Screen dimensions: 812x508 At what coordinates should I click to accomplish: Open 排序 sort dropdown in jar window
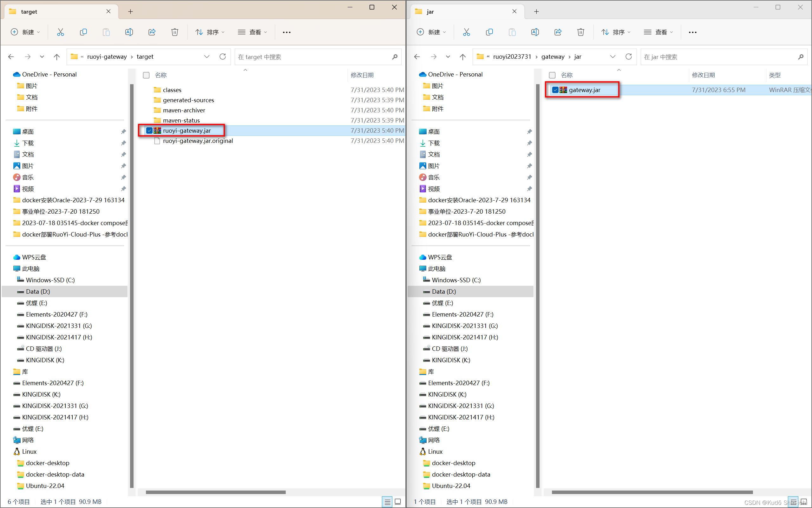[616, 32]
